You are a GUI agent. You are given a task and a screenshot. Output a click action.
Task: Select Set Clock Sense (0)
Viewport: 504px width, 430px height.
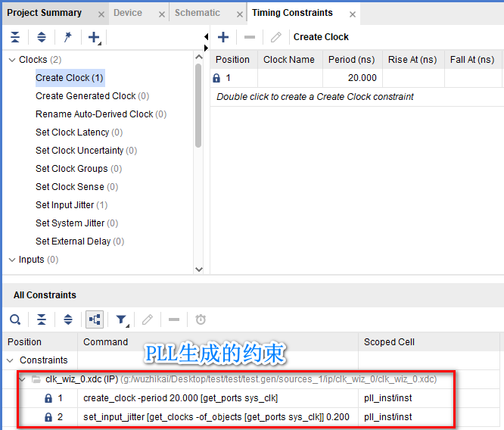pyautogui.click(x=77, y=187)
